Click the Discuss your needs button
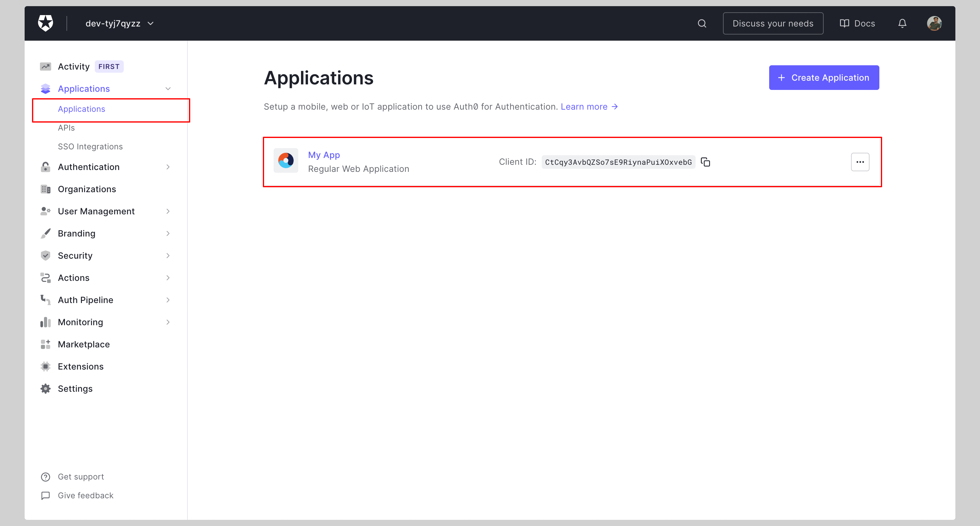The height and width of the screenshot is (526, 980). click(x=773, y=23)
